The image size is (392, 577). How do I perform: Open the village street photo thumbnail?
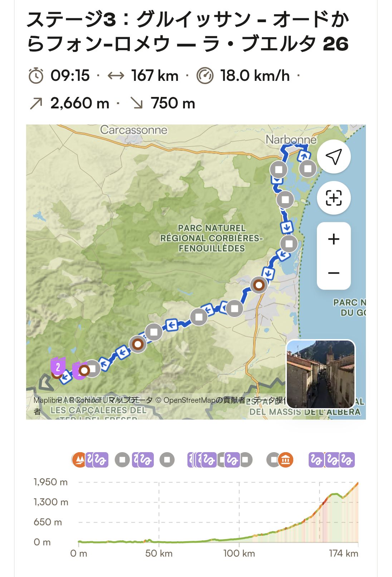click(x=321, y=374)
